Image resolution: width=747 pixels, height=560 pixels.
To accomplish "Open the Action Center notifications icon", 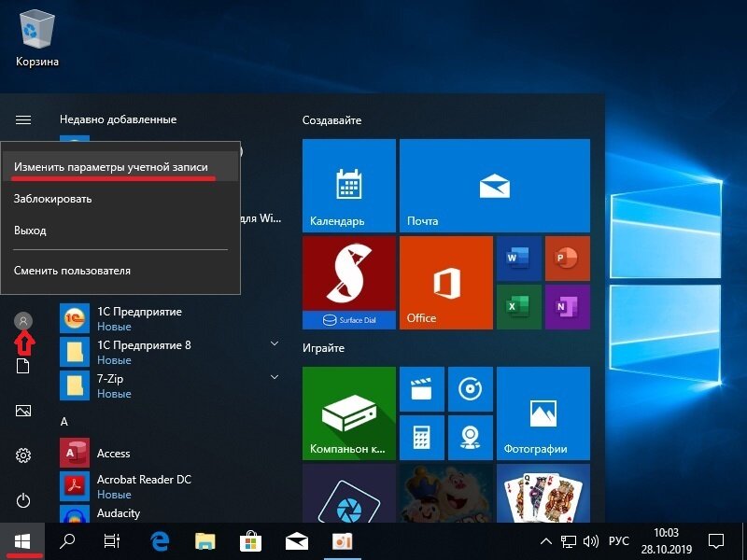I will point(716,541).
